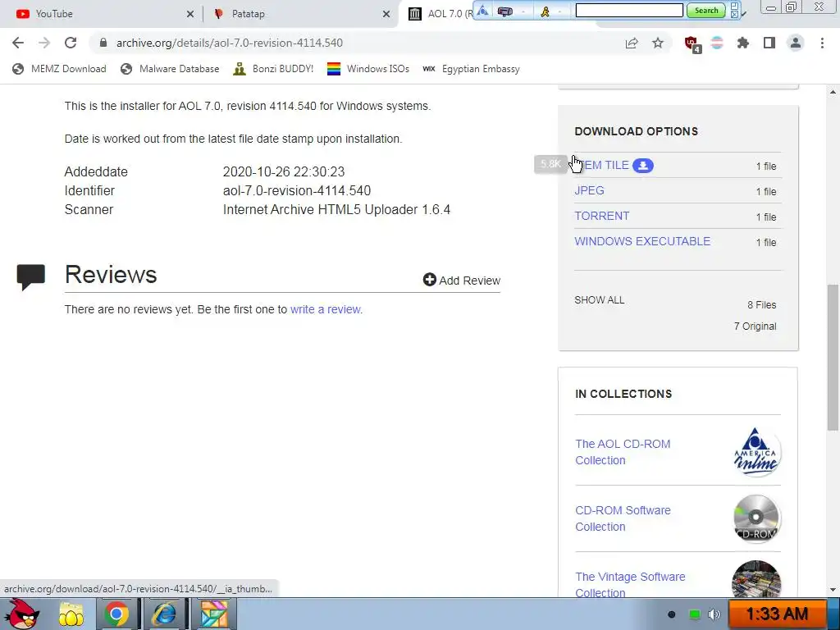Click the address bar URL
Screen dimensions: 840x630
click(x=230, y=43)
